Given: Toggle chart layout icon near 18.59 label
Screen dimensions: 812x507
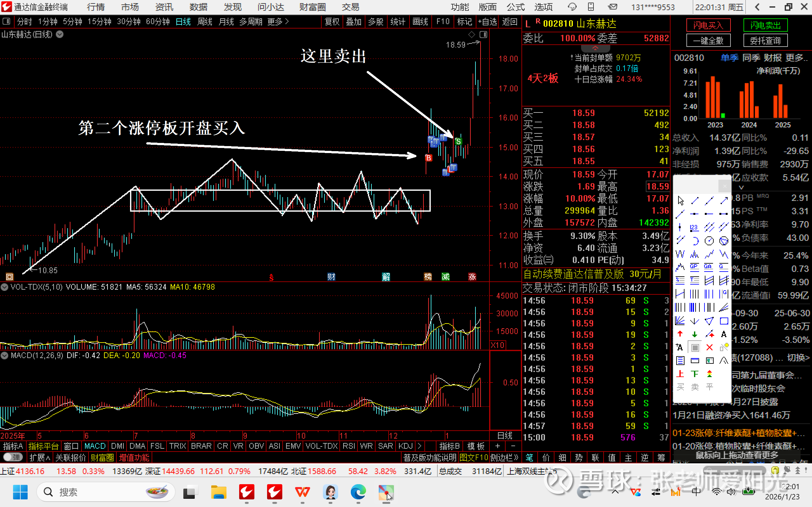Looking at the screenshot, I should 483,35.
